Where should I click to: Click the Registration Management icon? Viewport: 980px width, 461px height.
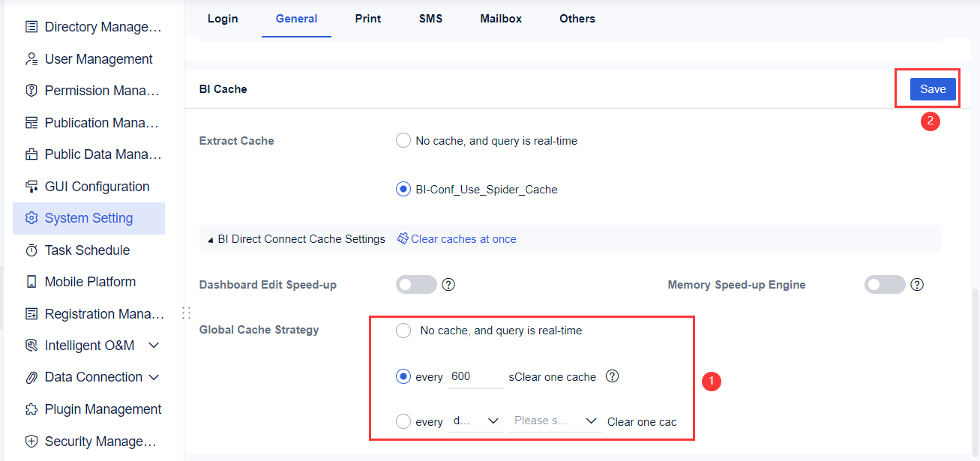point(31,314)
